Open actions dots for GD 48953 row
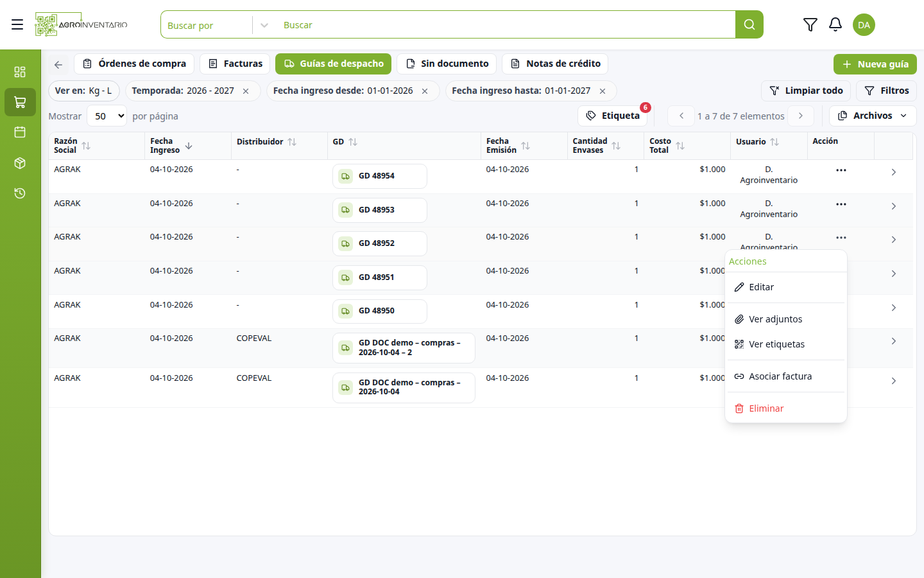The image size is (924, 578). click(841, 204)
